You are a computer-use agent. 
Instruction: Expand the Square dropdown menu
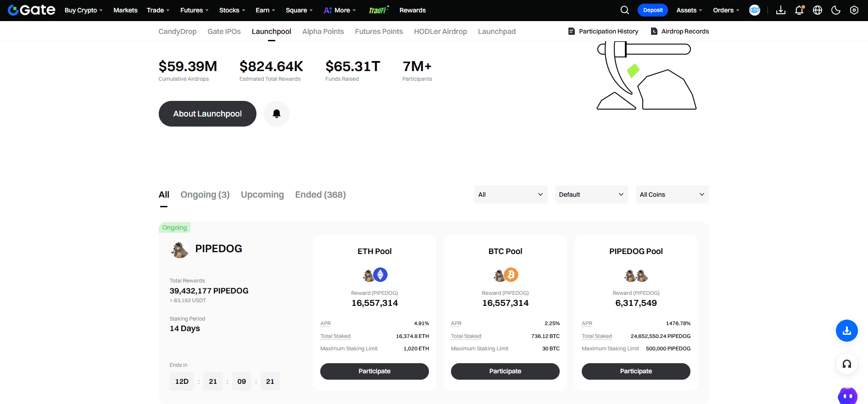coord(299,10)
